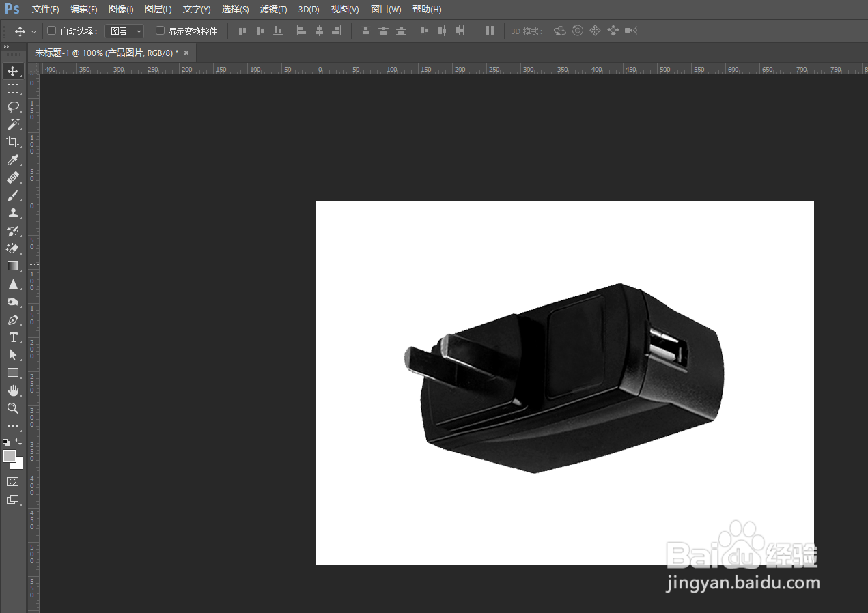Change the screen mode
Image resolution: width=868 pixels, height=613 pixels.
point(13,499)
